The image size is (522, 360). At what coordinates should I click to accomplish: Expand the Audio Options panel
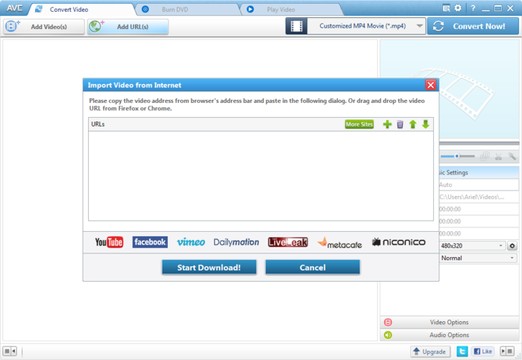tap(449, 335)
